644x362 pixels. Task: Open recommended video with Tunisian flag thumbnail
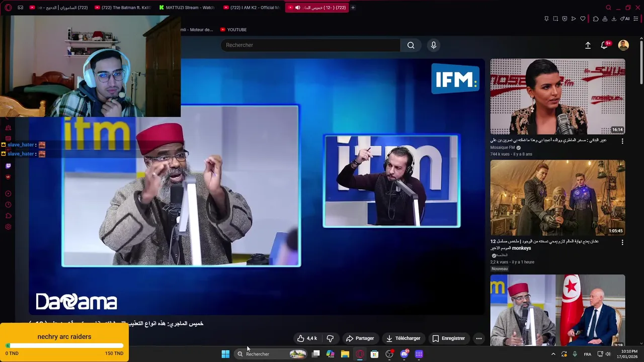coord(557,310)
